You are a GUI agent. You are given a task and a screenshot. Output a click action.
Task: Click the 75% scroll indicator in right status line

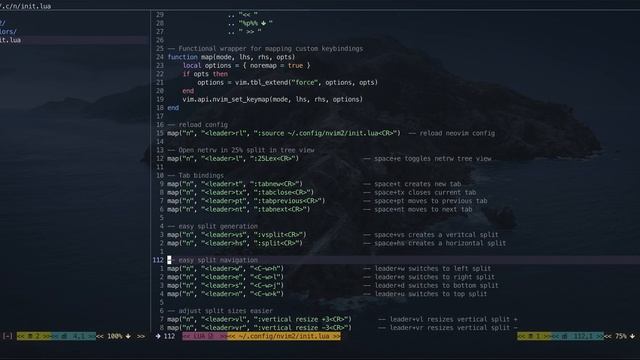pyautogui.click(x=621, y=336)
